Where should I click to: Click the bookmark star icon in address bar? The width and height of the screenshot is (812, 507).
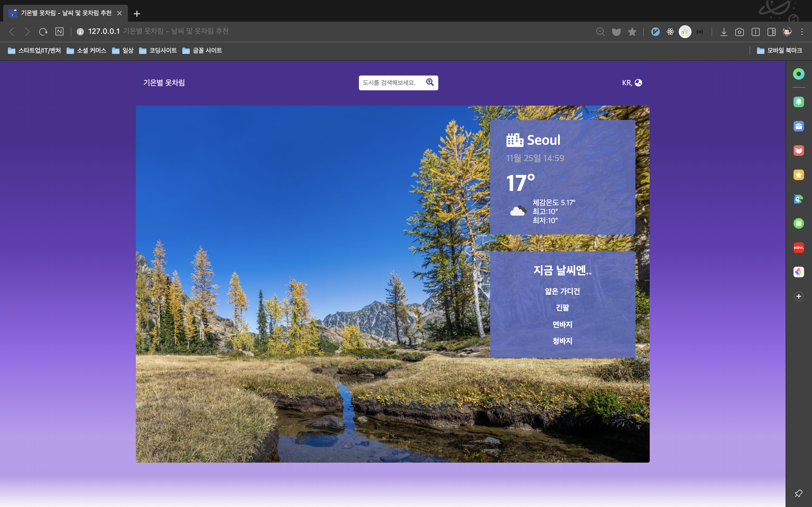[632, 31]
